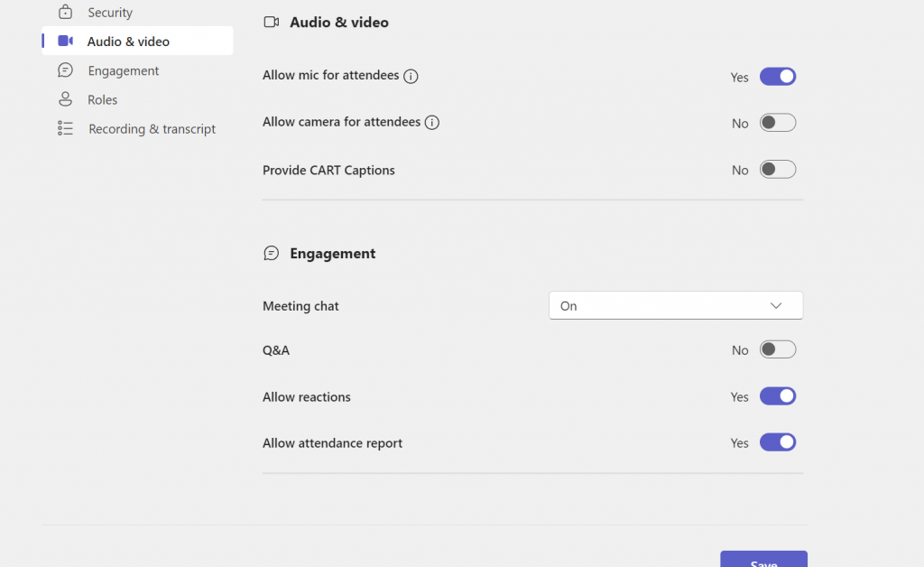Click info icon beside Allow camera for attendees
The image size is (924, 567).
(x=432, y=123)
